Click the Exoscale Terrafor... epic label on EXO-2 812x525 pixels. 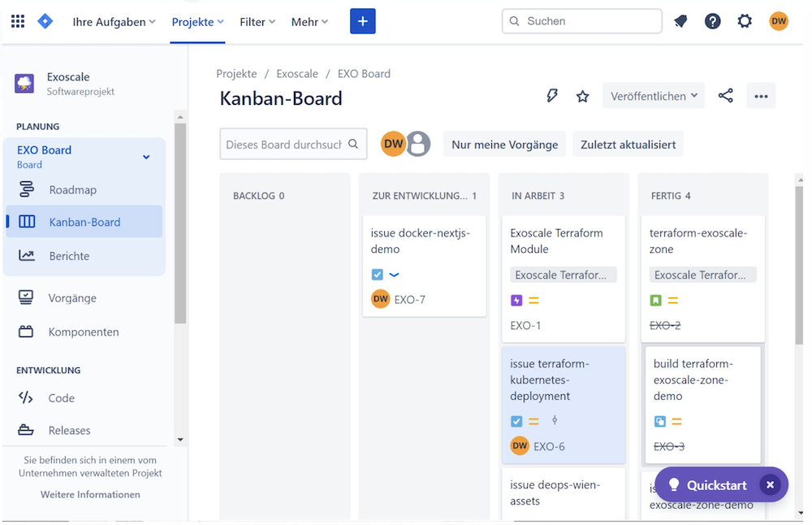[x=702, y=275]
